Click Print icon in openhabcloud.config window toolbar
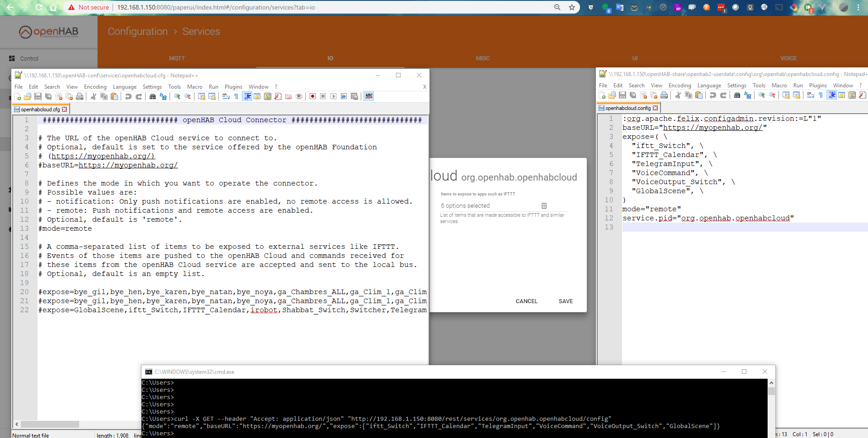868x438 pixels. tap(664, 95)
